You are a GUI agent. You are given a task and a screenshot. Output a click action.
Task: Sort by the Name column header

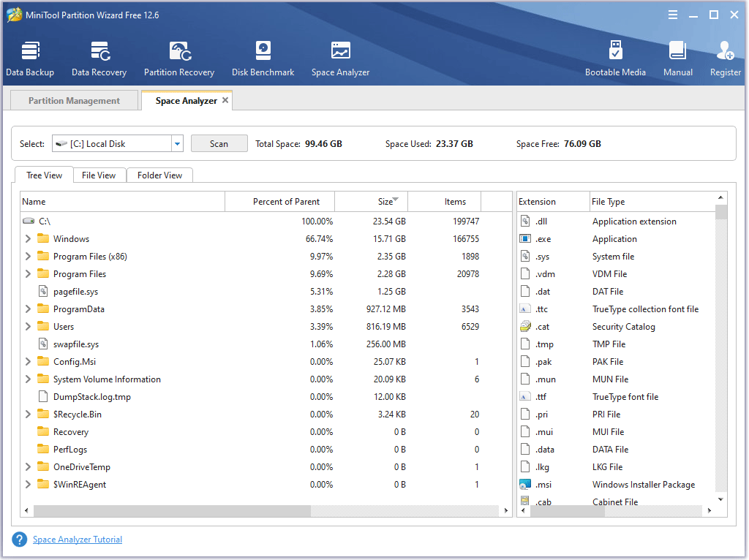[x=123, y=202]
